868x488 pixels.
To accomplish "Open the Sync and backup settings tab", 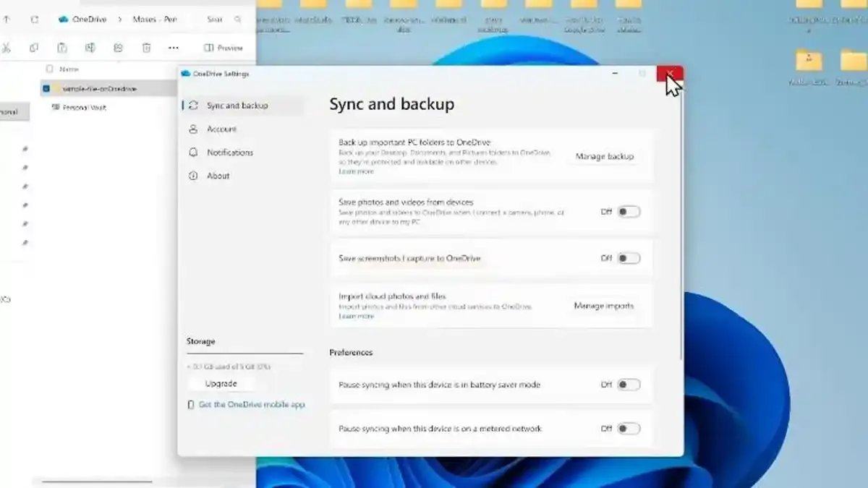I will pyautogui.click(x=242, y=106).
